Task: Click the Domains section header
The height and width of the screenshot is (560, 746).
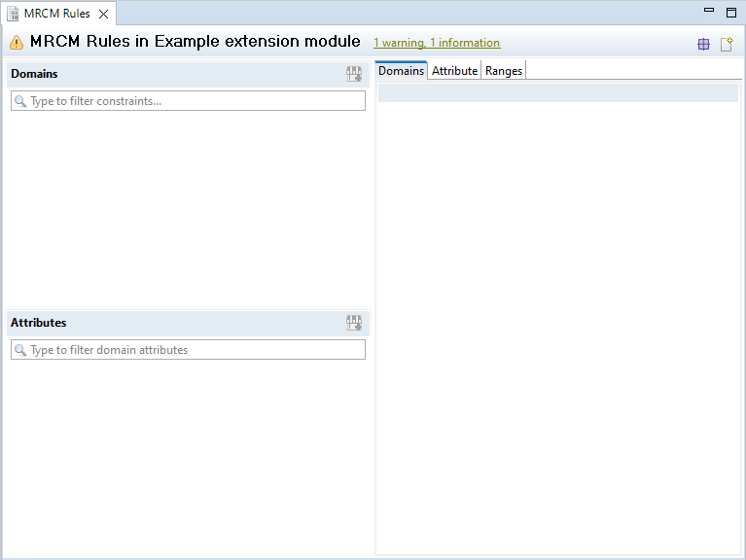Action: click(x=34, y=74)
